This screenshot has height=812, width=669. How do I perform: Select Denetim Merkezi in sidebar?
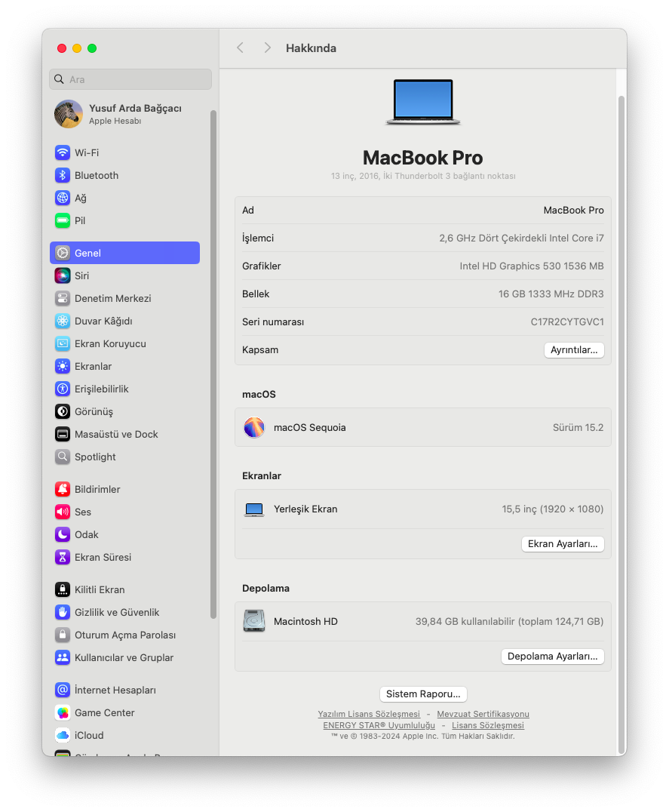click(112, 298)
